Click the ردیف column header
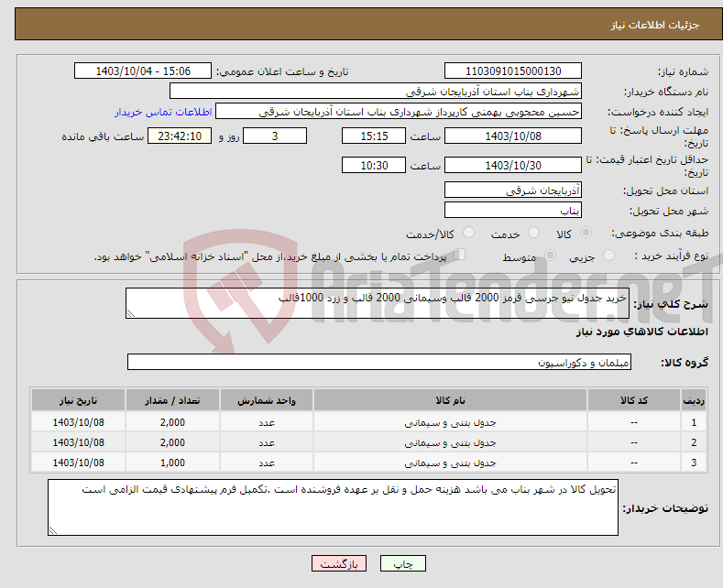 (694, 400)
